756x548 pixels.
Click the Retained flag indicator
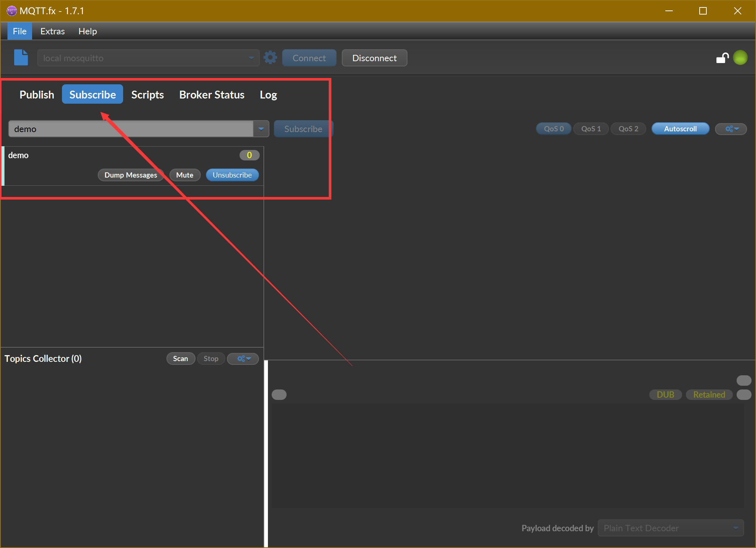[x=709, y=395]
